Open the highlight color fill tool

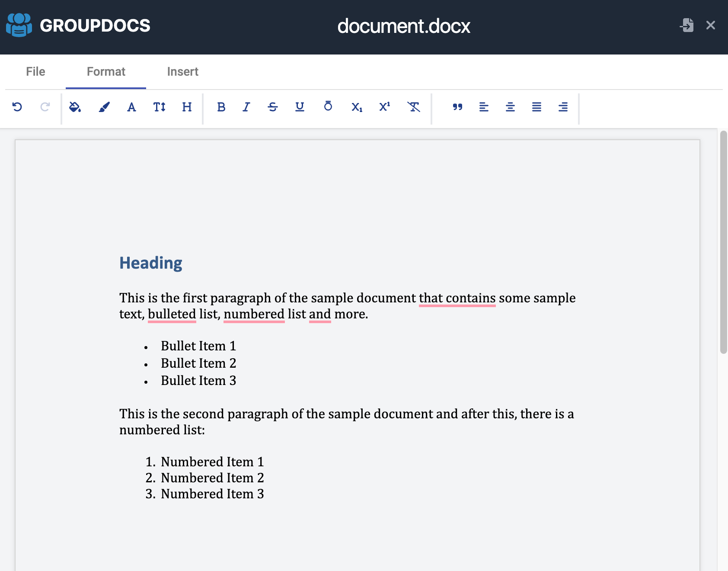click(75, 108)
